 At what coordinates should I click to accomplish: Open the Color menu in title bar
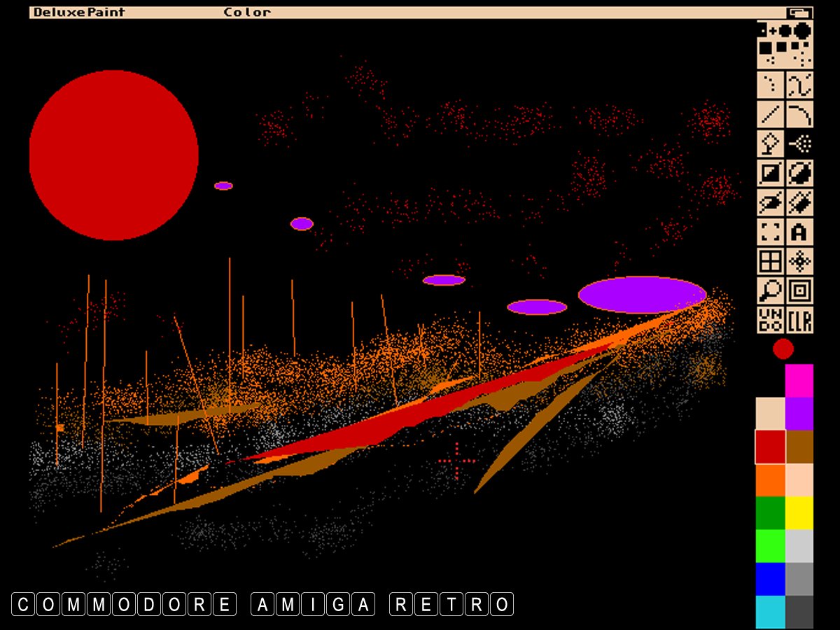(246, 12)
